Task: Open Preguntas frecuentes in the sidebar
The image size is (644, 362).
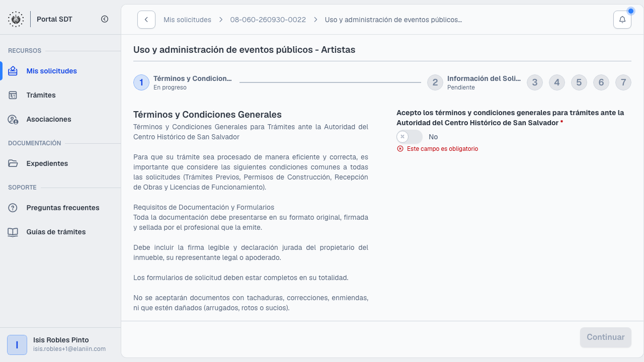Action: pyautogui.click(x=60, y=208)
